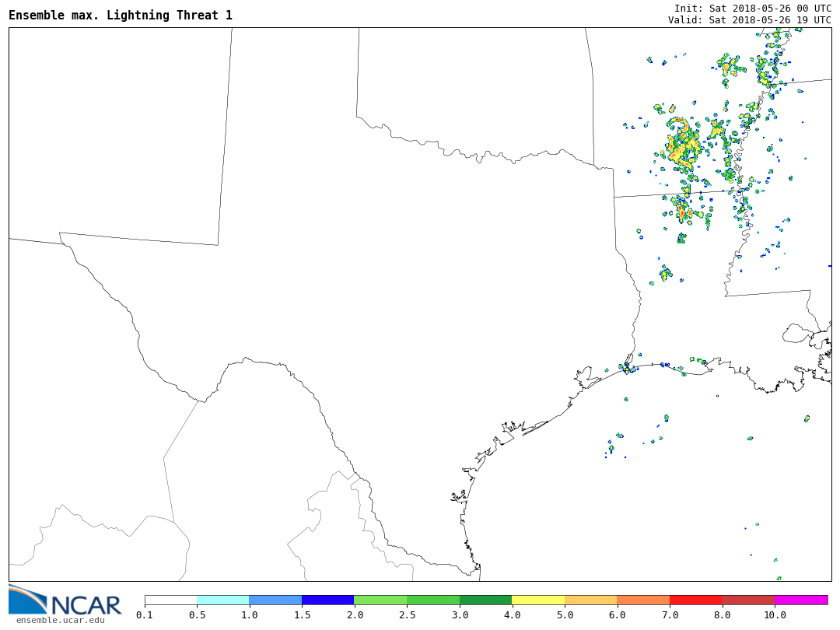This screenshot has width=840, height=630.
Task: Click the white swatch on the color bar
Action: coord(170,600)
